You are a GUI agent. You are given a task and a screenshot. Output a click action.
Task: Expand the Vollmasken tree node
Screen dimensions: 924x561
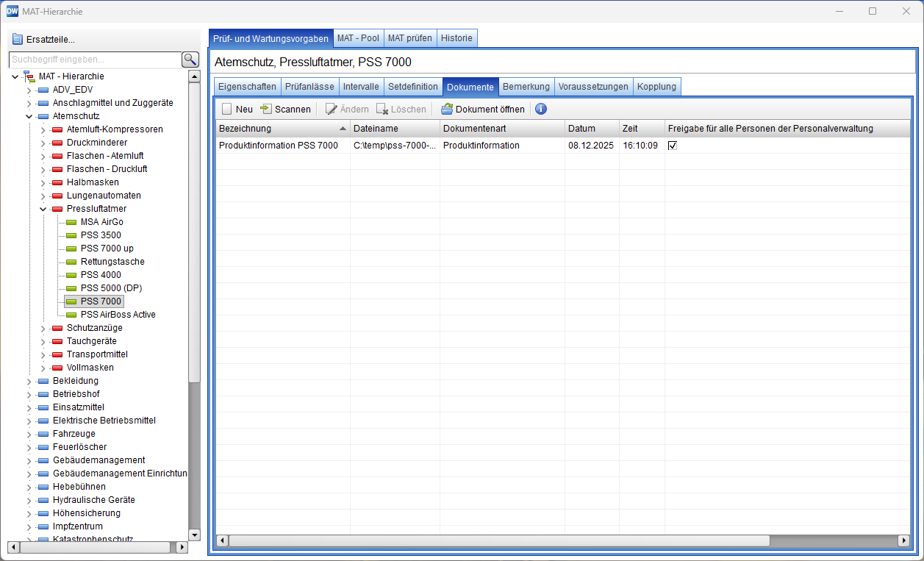pyautogui.click(x=43, y=368)
